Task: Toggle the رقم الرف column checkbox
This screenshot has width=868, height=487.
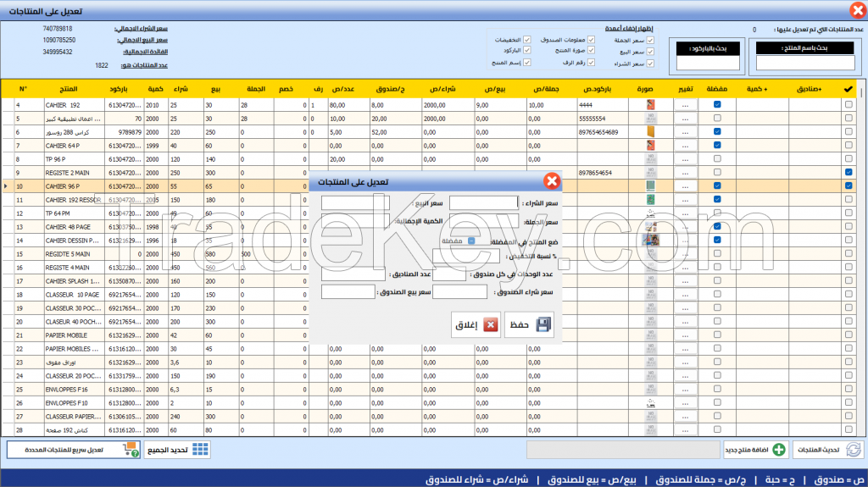Action: (x=591, y=63)
